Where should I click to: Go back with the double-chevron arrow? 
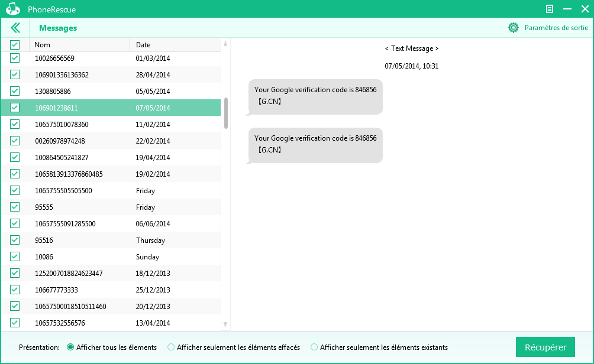pyautogui.click(x=15, y=28)
